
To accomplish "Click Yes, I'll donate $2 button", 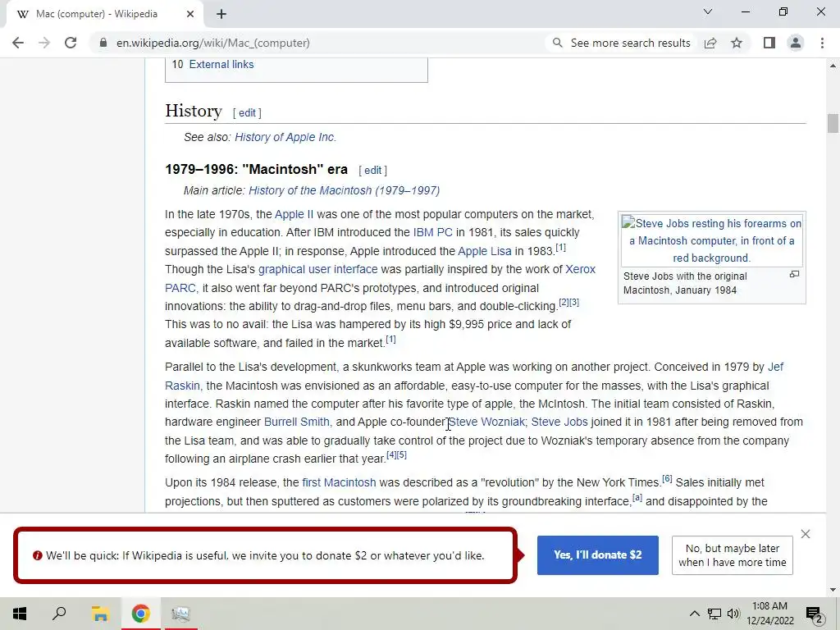I will tap(598, 555).
